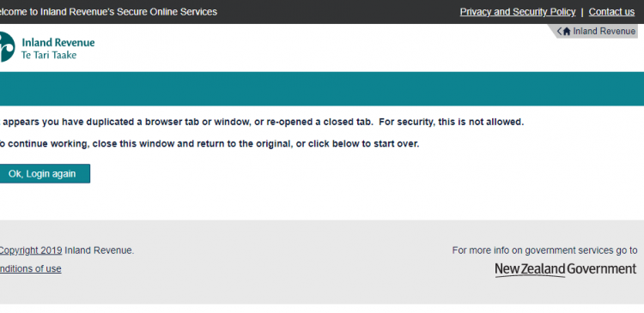Click the duplicated browser tab warning text
Screen dimensions: 644x313
262,122
